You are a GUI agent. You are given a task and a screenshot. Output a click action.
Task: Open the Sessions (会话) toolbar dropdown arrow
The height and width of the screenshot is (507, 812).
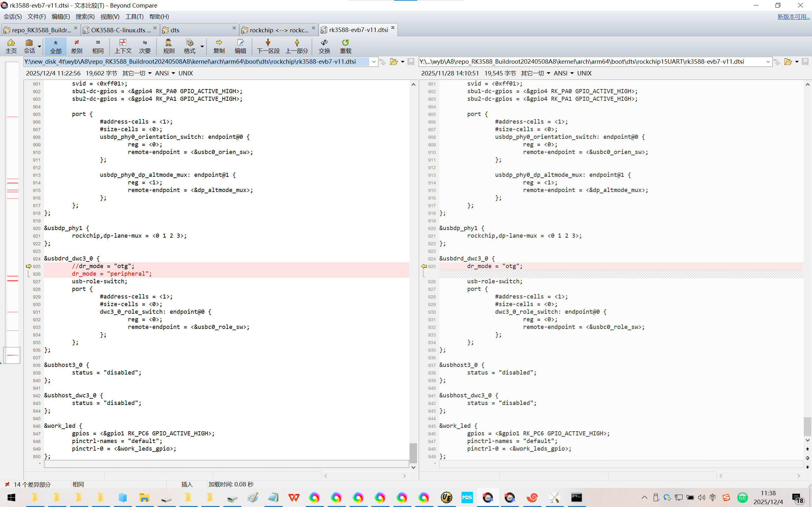tap(39, 46)
